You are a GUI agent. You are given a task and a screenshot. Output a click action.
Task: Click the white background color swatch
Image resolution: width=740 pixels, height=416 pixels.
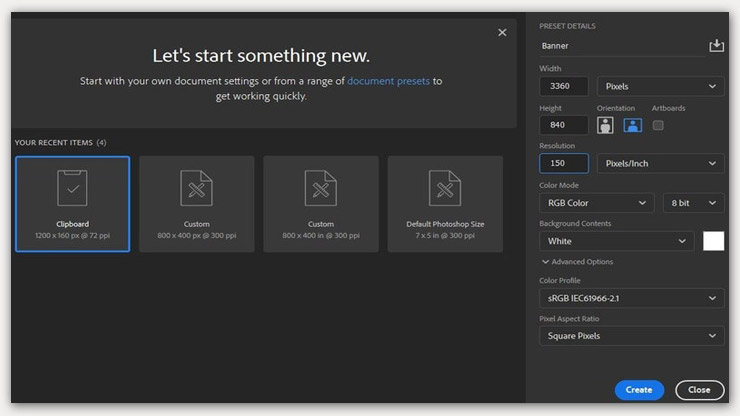(713, 241)
